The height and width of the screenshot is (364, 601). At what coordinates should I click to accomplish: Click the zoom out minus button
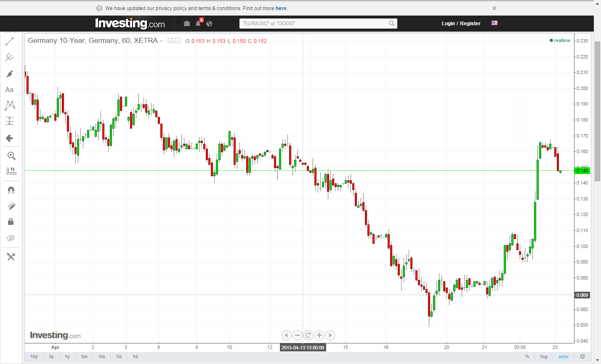coord(297,335)
